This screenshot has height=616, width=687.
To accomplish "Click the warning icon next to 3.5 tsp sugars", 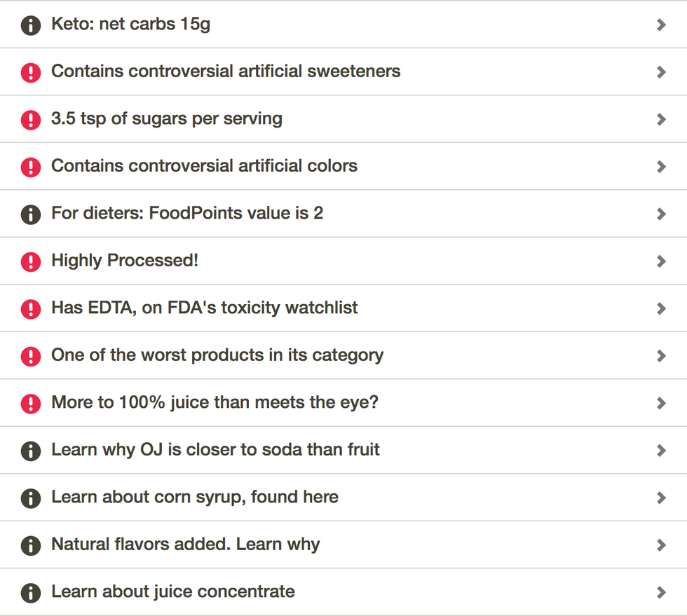I will (x=31, y=120).
